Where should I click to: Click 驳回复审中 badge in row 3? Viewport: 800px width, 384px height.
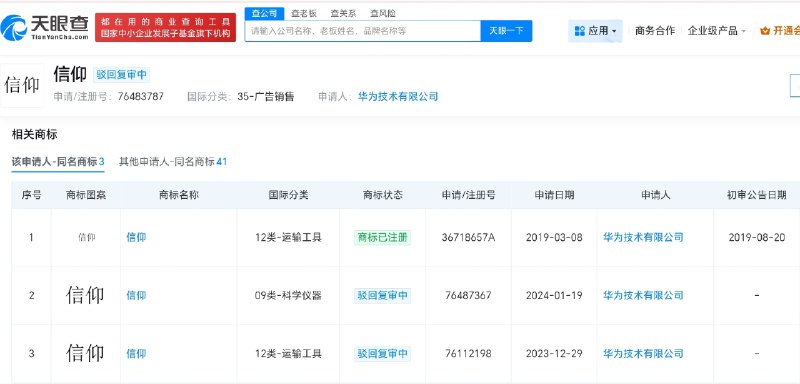383,353
